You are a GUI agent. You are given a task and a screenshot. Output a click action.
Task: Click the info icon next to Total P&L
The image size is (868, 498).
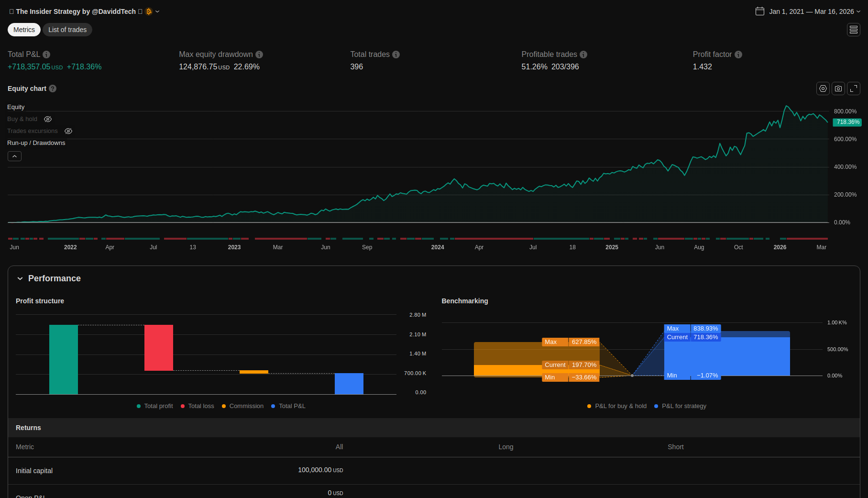point(46,55)
